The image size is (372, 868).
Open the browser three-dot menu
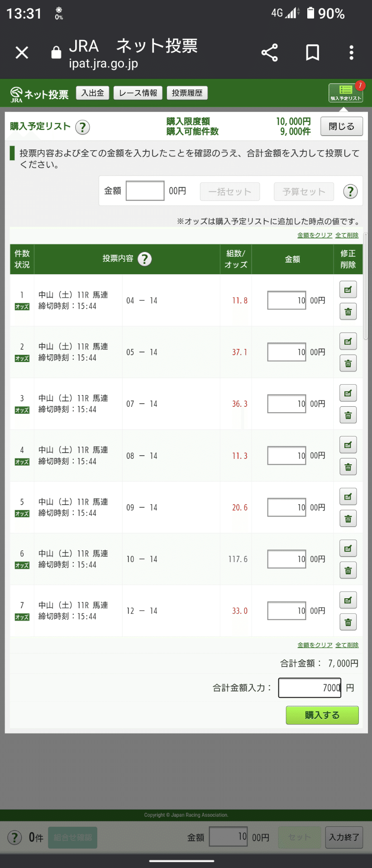[x=351, y=53]
